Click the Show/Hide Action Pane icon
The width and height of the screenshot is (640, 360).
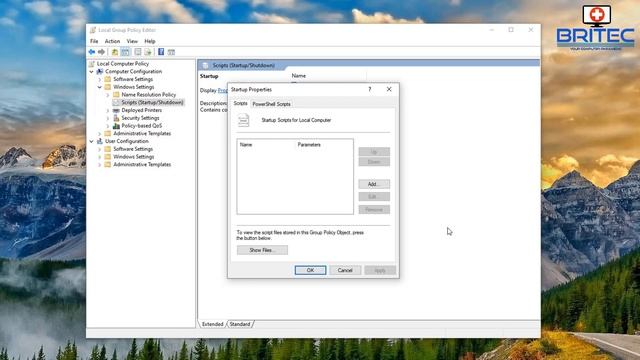click(x=171, y=52)
